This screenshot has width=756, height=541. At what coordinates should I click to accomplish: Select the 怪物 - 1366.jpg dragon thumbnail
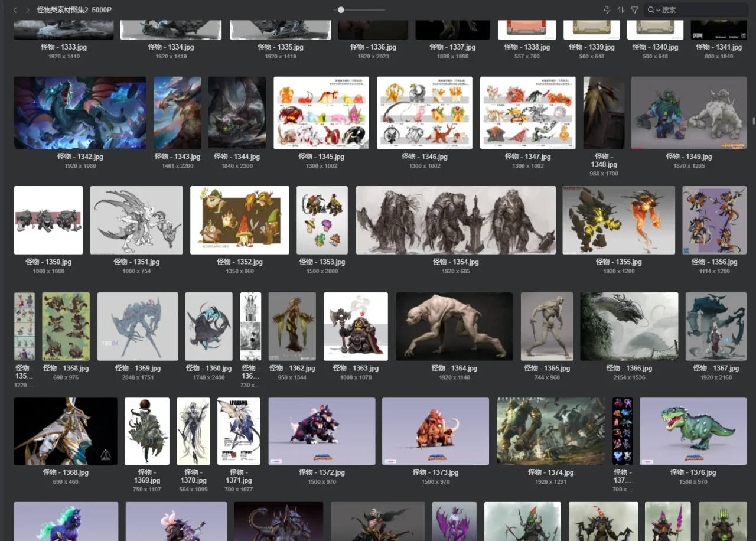629,327
